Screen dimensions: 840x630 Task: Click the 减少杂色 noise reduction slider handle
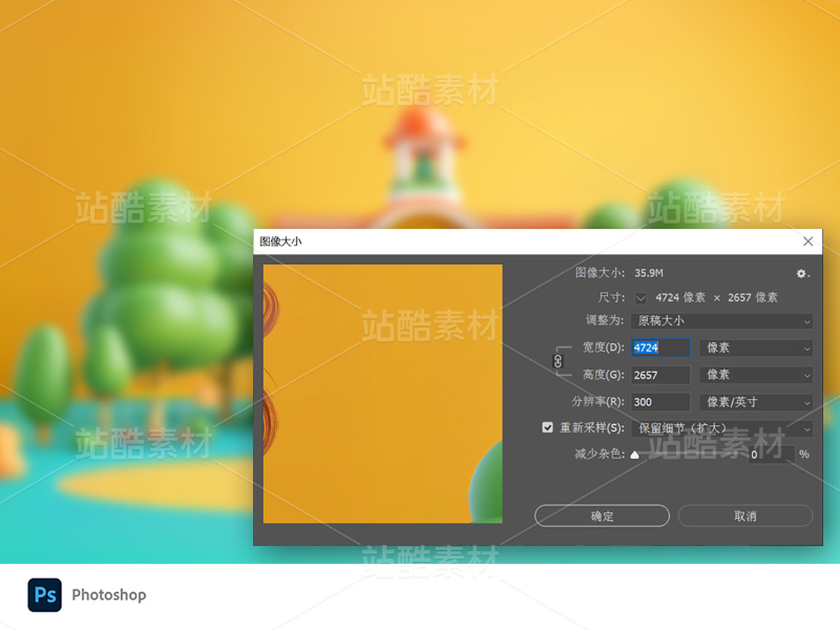pyautogui.click(x=634, y=454)
